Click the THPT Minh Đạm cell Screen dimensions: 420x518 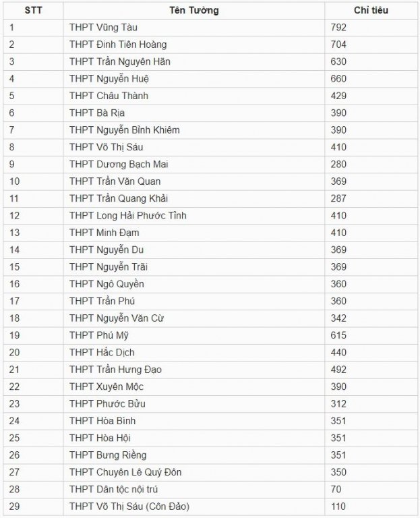coord(194,233)
